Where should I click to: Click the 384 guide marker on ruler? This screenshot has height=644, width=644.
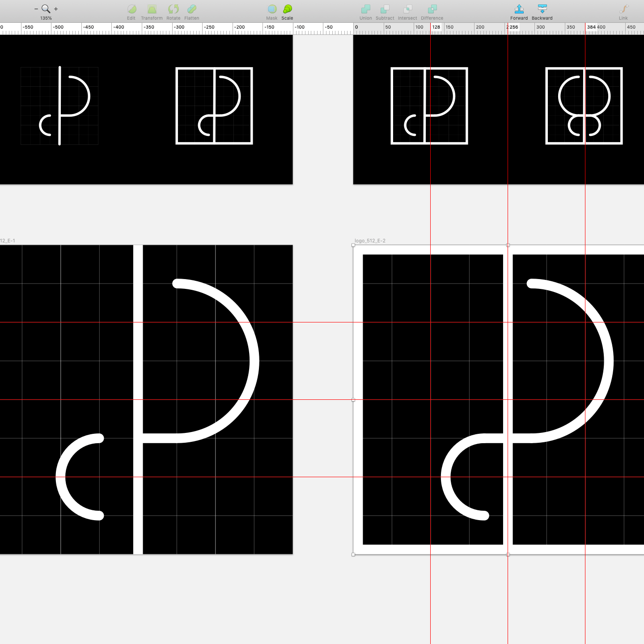(591, 27)
